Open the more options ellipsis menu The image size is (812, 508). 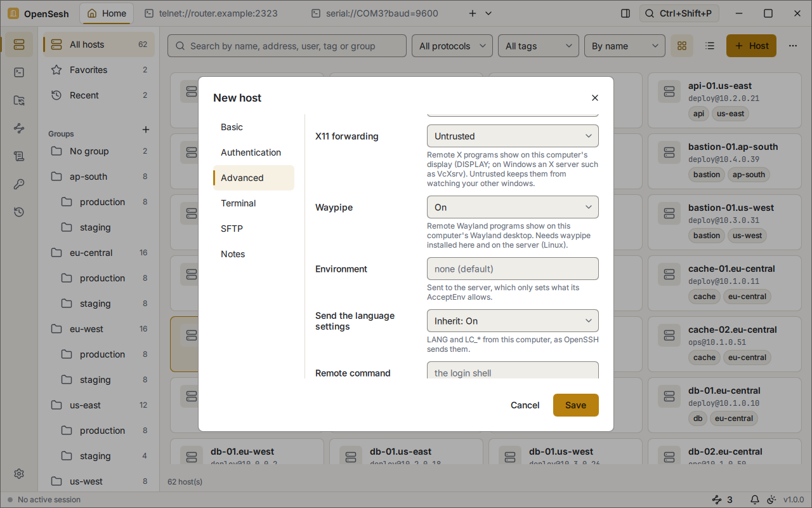click(x=793, y=46)
